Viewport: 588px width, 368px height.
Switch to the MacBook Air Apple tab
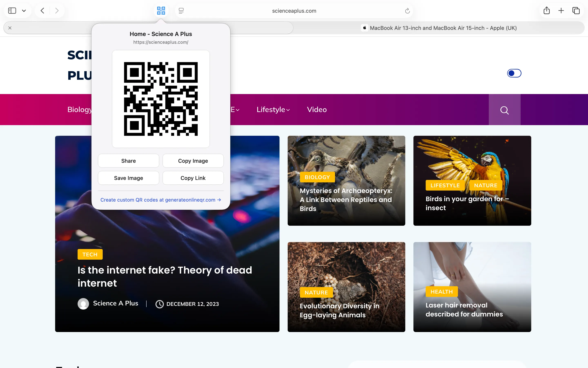439,28
